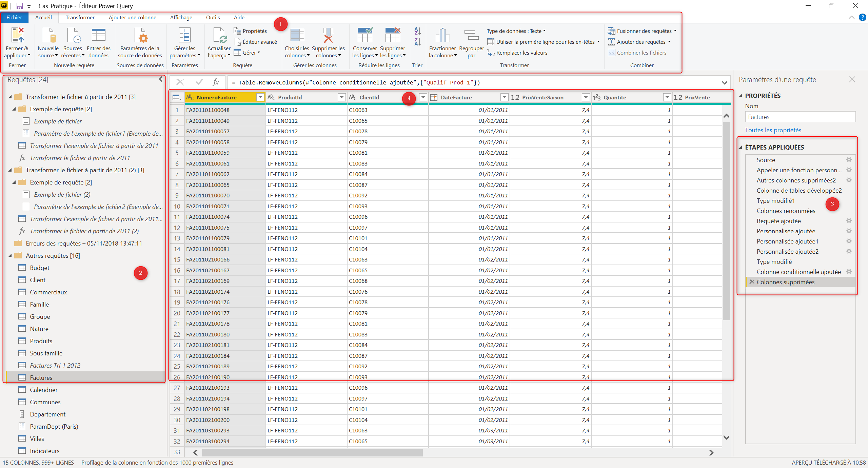Screen dimensions: 868x468
Task: Delete the Colonnes supprimées step
Action: pyautogui.click(x=752, y=282)
